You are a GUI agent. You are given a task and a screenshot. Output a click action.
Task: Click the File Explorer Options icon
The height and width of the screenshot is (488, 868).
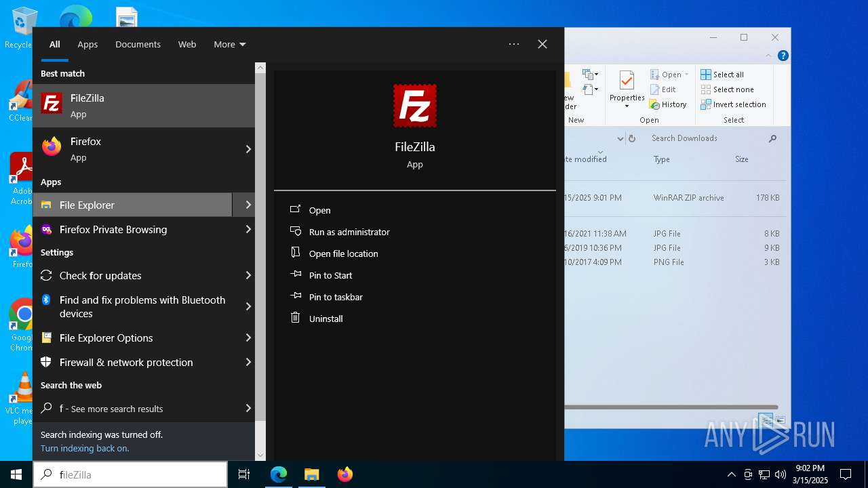[x=46, y=338]
